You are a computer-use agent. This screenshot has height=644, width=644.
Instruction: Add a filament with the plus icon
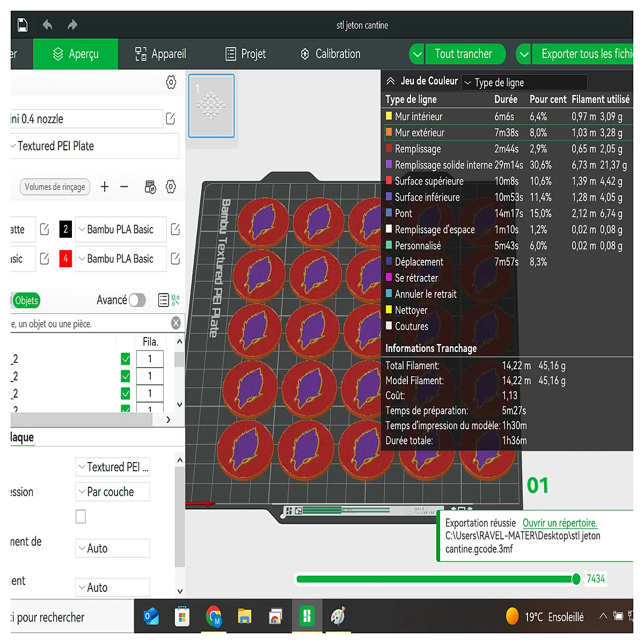[x=105, y=187]
